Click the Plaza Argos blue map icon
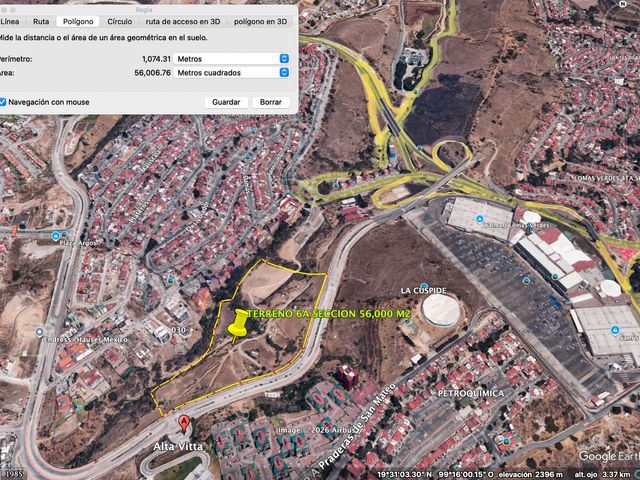 tap(56, 236)
